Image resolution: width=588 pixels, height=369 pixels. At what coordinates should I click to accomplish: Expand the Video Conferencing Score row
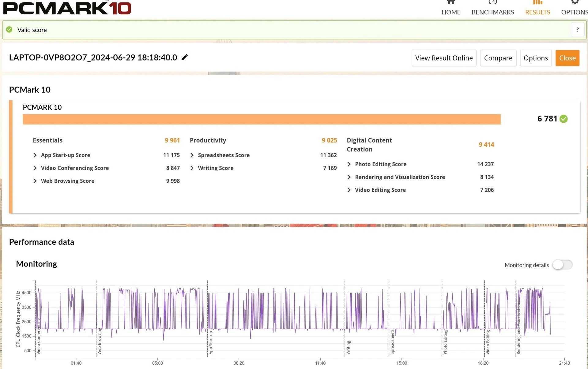(35, 168)
